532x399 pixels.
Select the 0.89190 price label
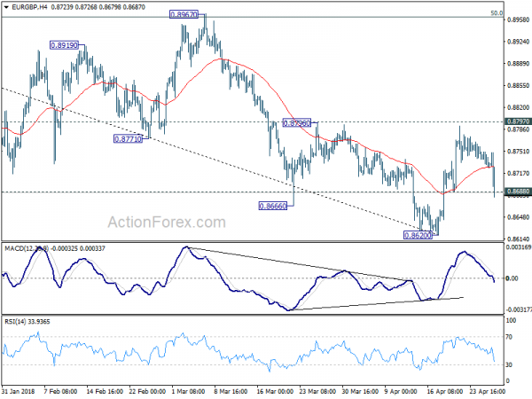[64, 45]
